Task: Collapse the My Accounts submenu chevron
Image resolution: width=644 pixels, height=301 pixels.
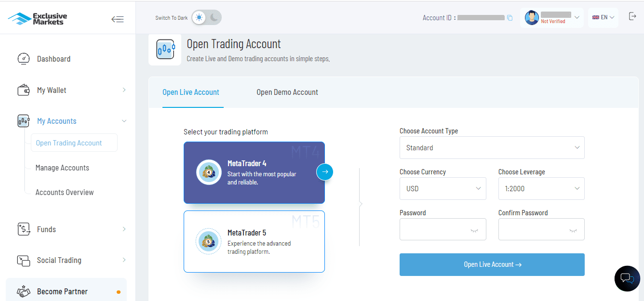Action: click(124, 121)
